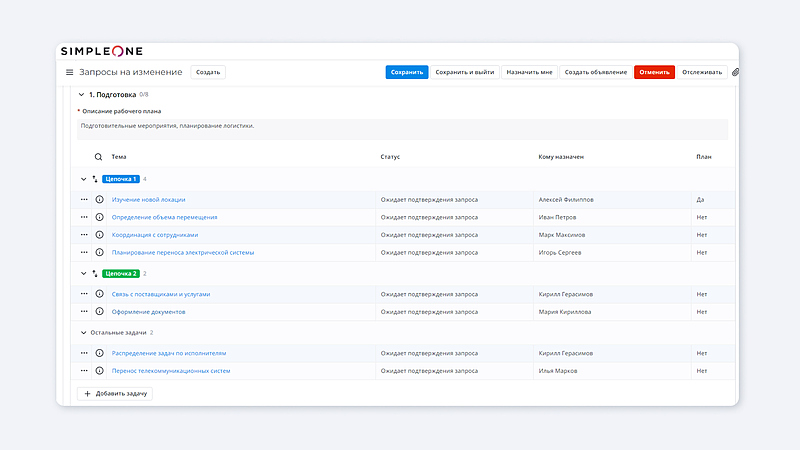Open info icon for 'Перенос телекоммуникационных систем'
The width and height of the screenshot is (800, 450).
[x=99, y=371]
